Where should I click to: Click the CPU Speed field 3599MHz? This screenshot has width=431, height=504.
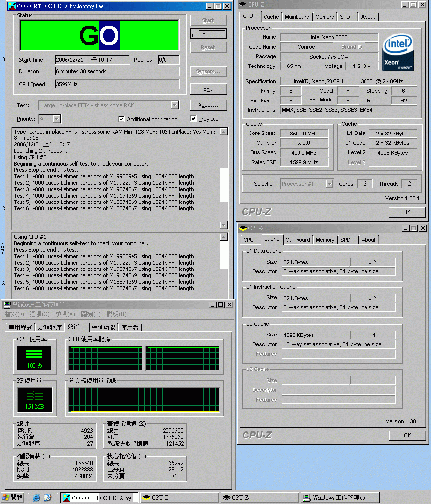pyautogui.click(x=117, y=84)
